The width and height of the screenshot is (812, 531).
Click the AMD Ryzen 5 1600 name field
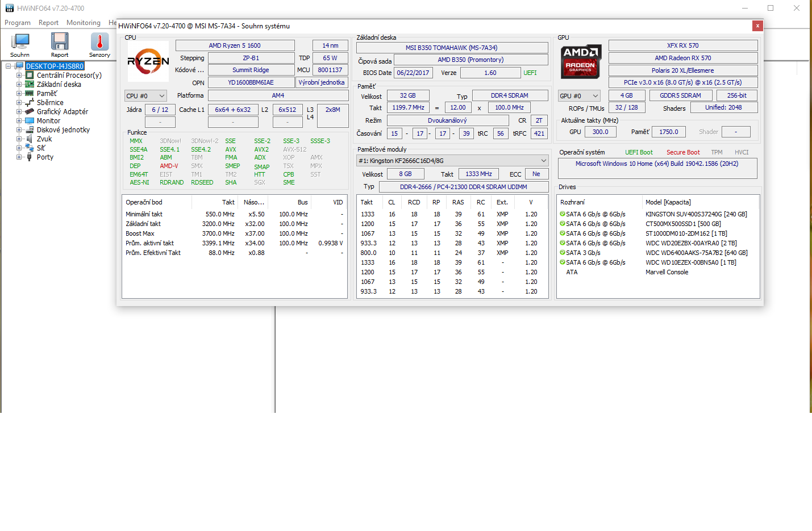point(235,45)
